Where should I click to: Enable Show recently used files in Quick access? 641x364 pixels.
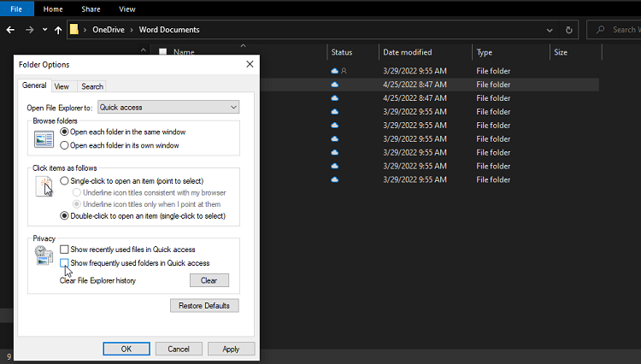pos(64,250)
